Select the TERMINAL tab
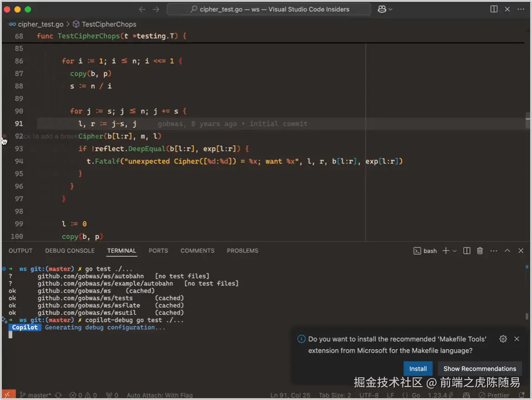Viewport: 532px width, 400px height. 121,251
